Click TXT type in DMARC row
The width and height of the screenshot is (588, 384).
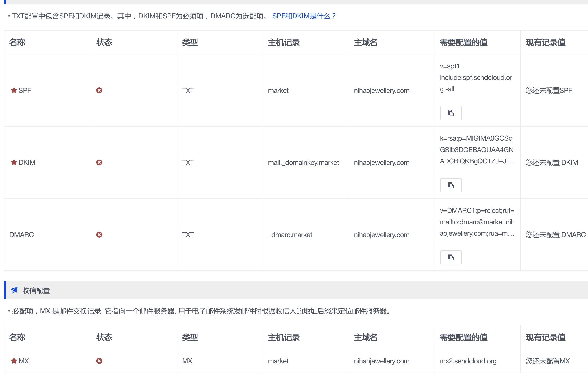point(188,235)
